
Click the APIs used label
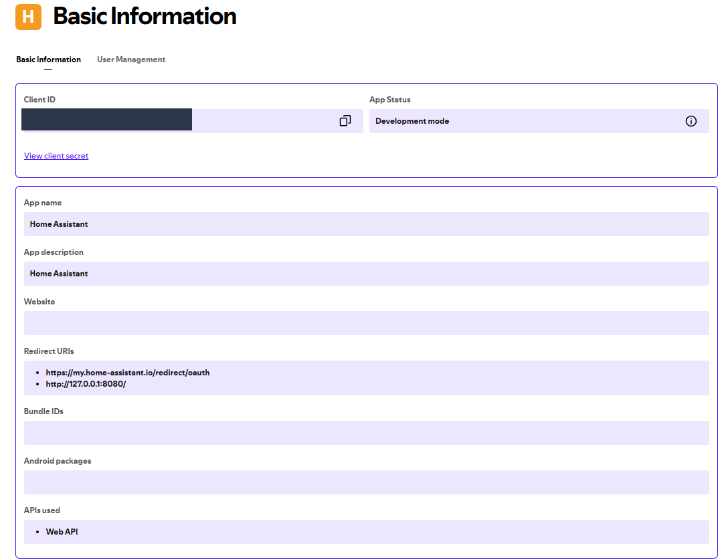coord(42,510)
